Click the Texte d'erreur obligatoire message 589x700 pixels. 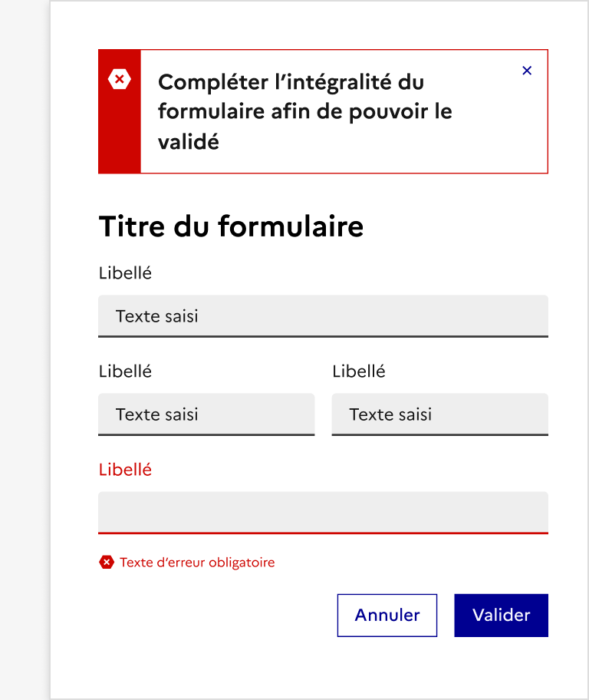[x=197, y=563]
